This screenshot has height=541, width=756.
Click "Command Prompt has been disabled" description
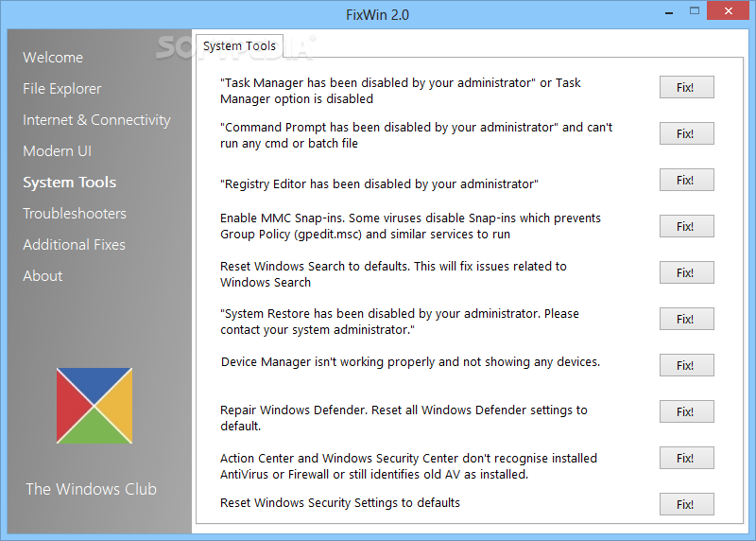(416, 135)
